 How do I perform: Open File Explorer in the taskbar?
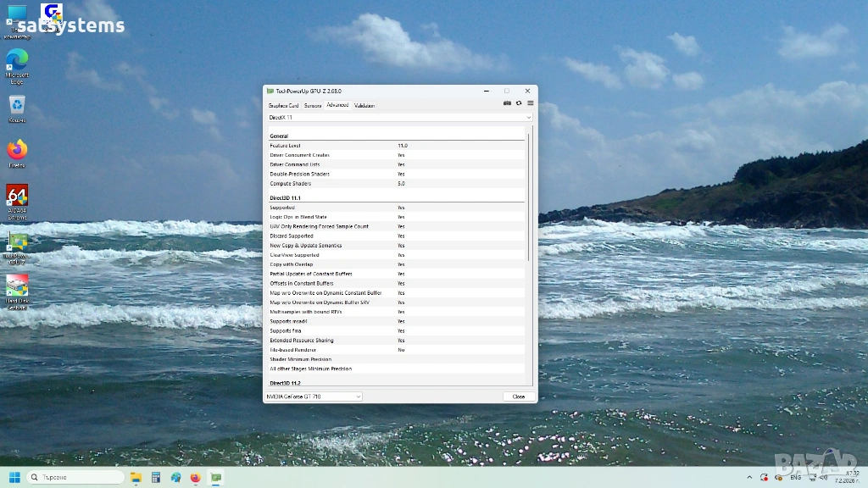(x=136, y=477)
